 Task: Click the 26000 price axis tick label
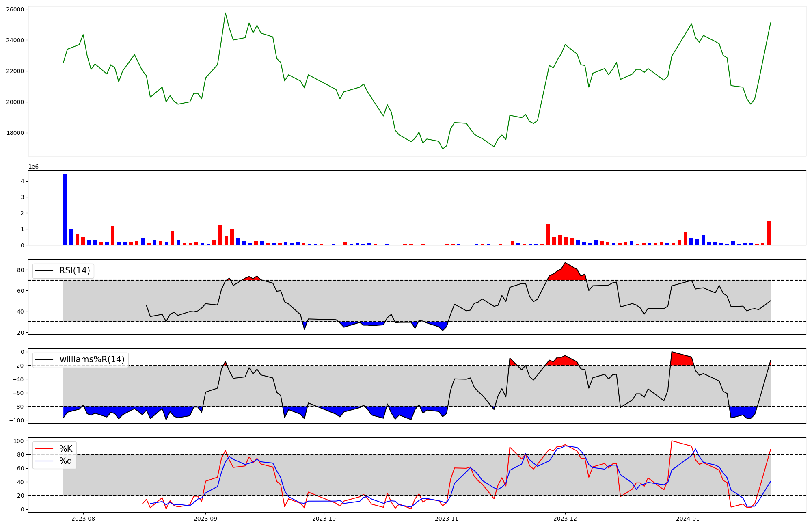15,9
